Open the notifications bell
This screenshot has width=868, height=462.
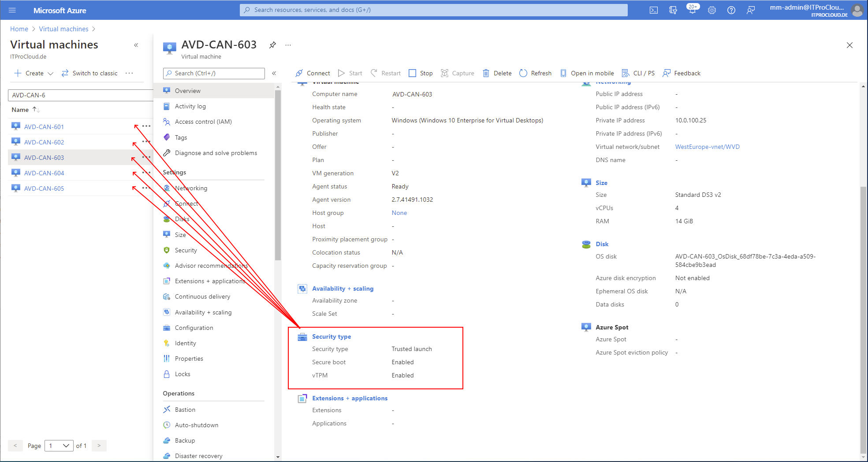point(693,10)
